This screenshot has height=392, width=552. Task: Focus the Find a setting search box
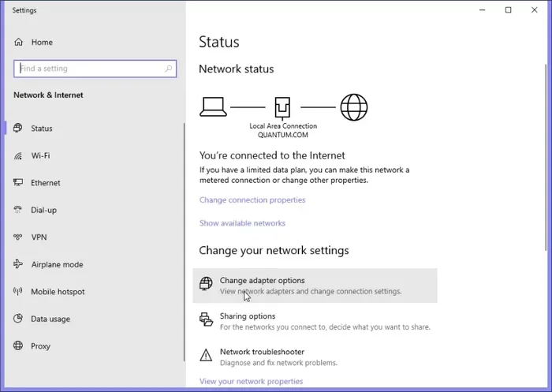(95, 69)
